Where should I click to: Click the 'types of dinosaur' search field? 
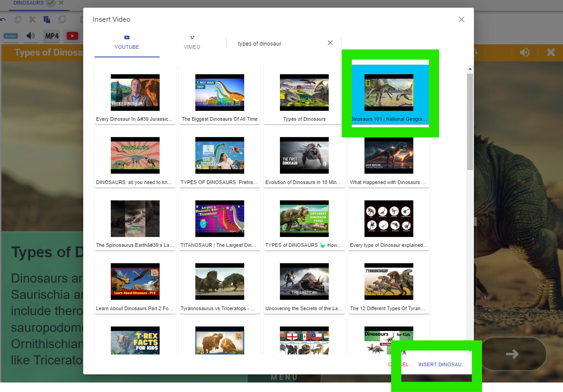pos(280,44)
